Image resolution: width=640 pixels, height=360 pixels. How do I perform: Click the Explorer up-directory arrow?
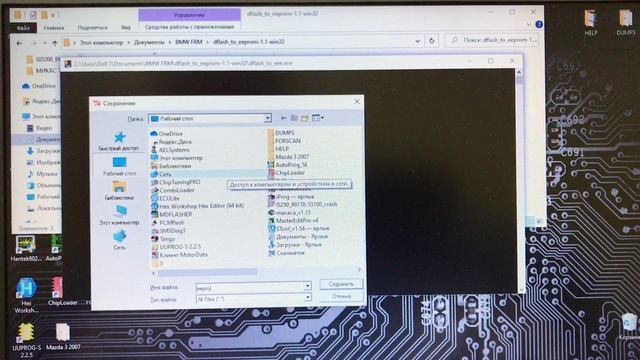click(54, 43)
